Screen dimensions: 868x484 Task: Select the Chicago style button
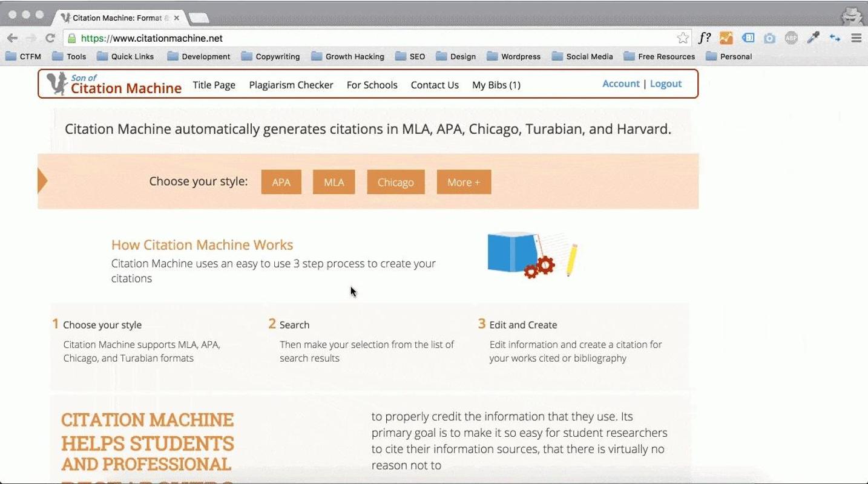[396, 181]
